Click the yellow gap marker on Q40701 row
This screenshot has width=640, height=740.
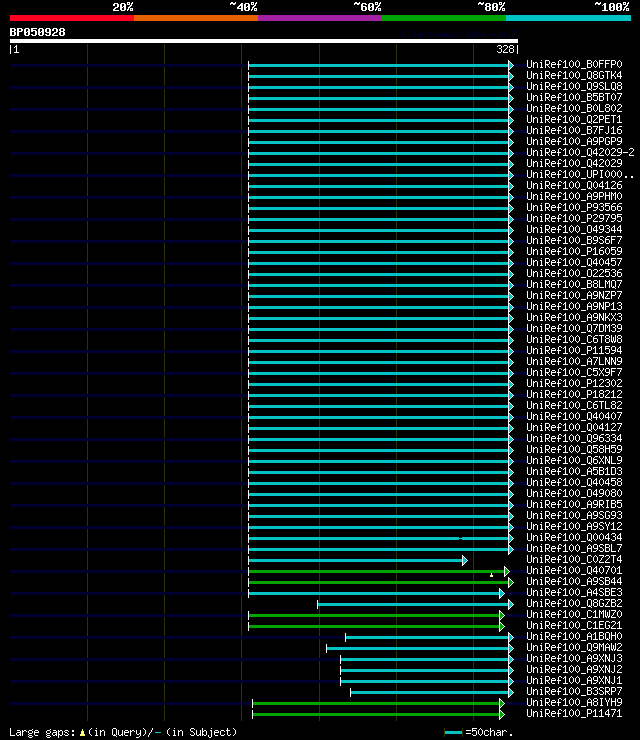[491, 575]
